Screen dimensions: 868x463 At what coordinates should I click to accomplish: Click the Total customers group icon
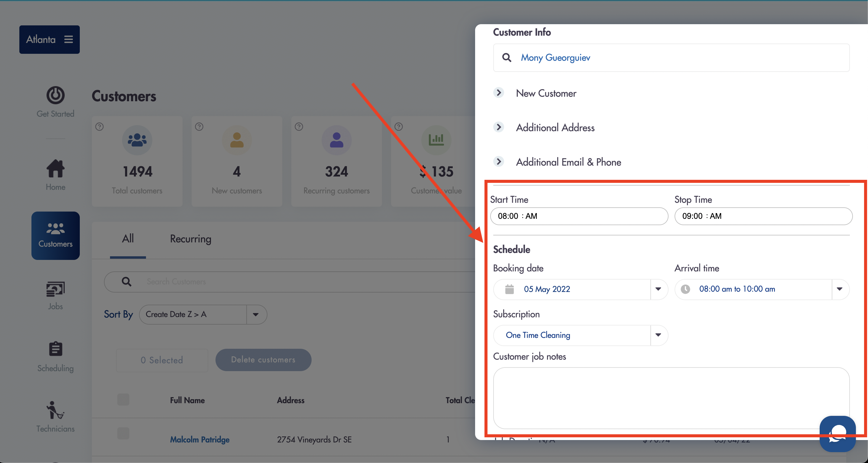point(137,140)
